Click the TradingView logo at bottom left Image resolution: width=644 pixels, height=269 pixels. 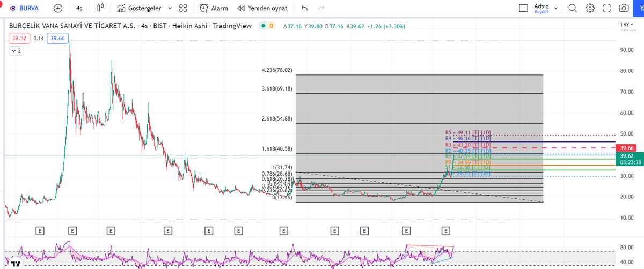(x=16, y=264)
